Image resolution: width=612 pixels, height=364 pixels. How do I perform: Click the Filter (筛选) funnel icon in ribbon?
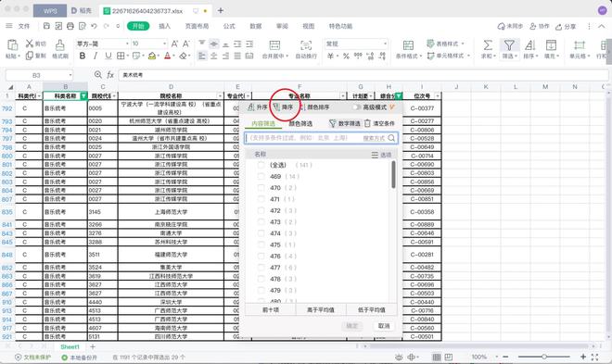click(509, 45)
